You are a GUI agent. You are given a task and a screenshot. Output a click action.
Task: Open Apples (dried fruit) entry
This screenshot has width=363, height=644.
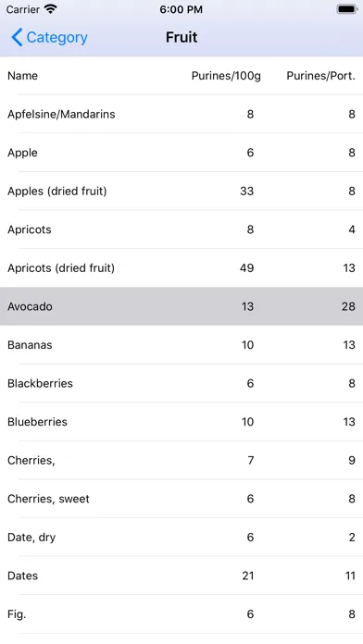[x=181, y=191]
